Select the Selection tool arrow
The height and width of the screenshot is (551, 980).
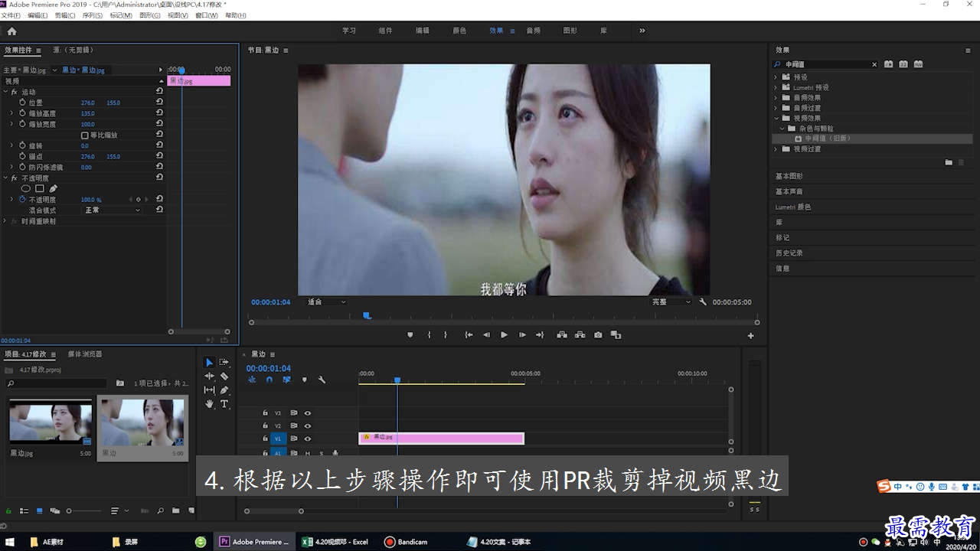(210, 362)
